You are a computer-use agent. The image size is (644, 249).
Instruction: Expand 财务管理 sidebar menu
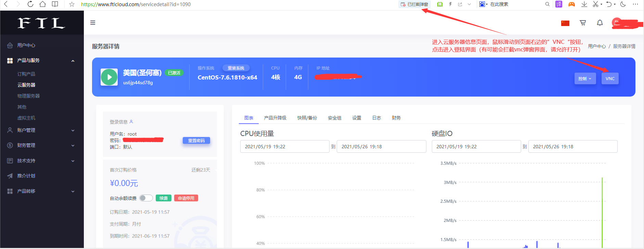coord(42,145)
